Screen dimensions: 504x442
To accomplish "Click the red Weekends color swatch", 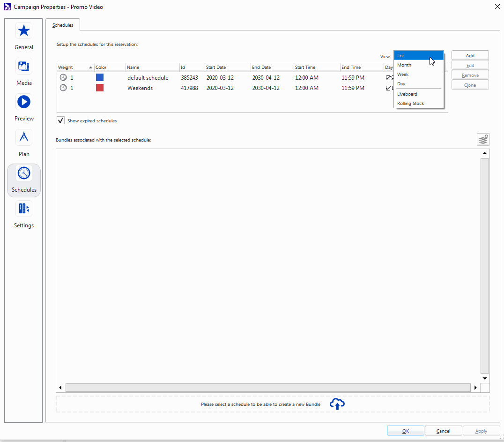I will click(x=100, y=88).
